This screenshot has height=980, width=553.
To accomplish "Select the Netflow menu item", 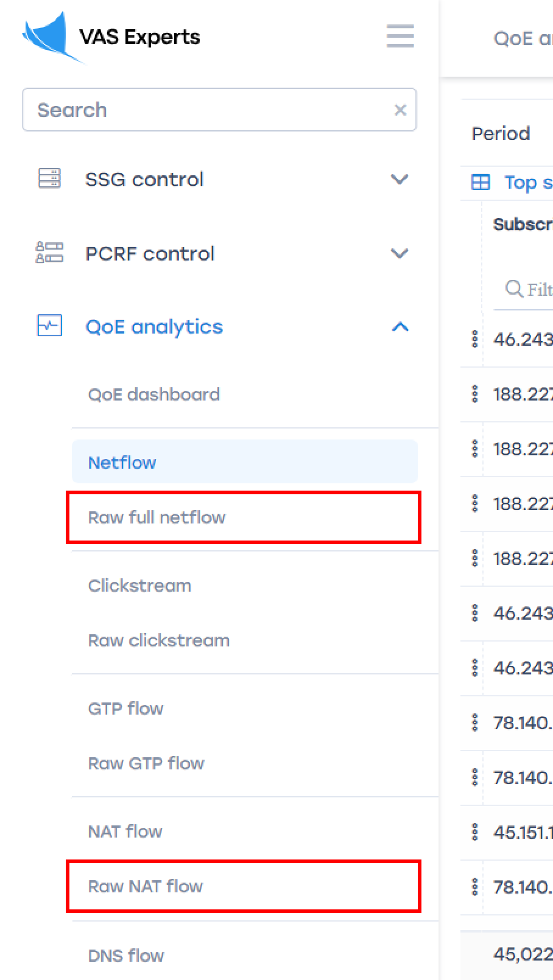I will coord(122,463).
